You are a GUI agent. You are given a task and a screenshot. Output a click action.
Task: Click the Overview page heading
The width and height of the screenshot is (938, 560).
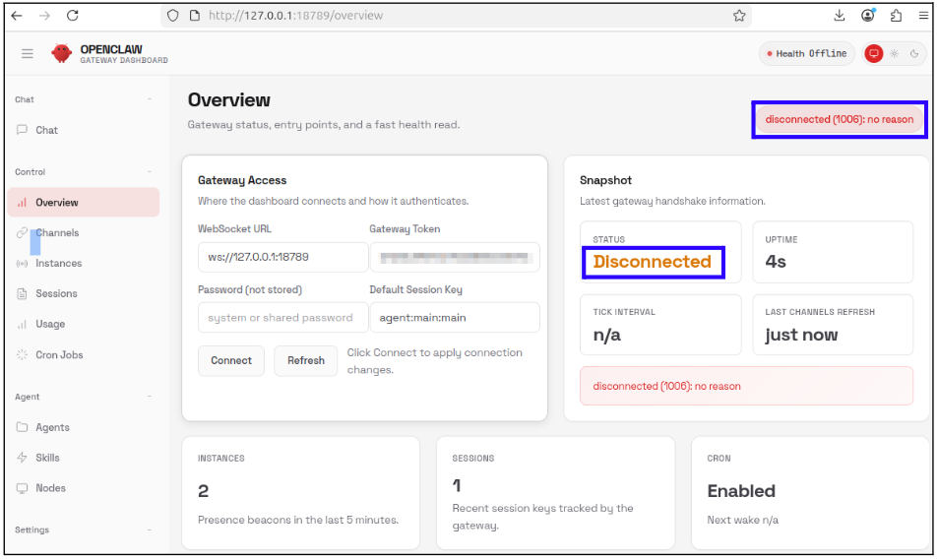[229, 100]
